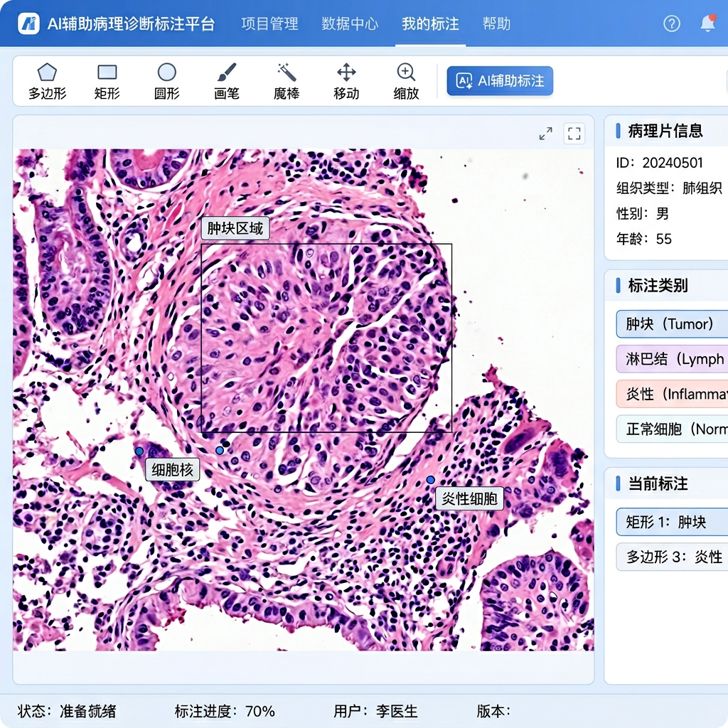The image size is (728, 728).
Task: Click the help question mark icon
Action: pyautogui.click(x=671, y=23)
